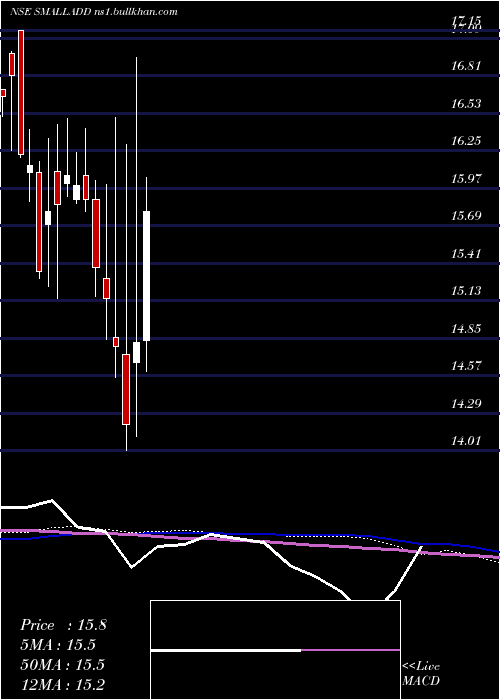The image size is (500, 700).
Task: Click the NSE SMALLADD chart title text
Action: 94,12
